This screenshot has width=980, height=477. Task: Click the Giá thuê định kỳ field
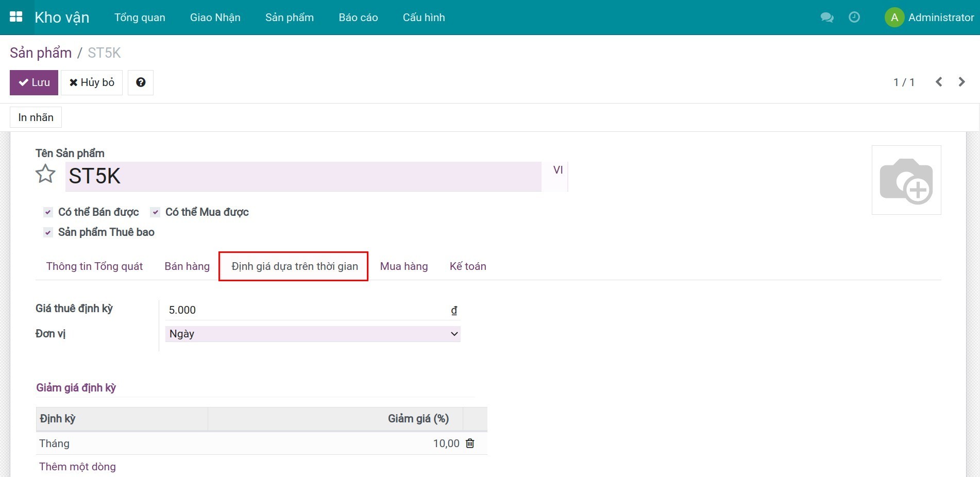(307, 310)
